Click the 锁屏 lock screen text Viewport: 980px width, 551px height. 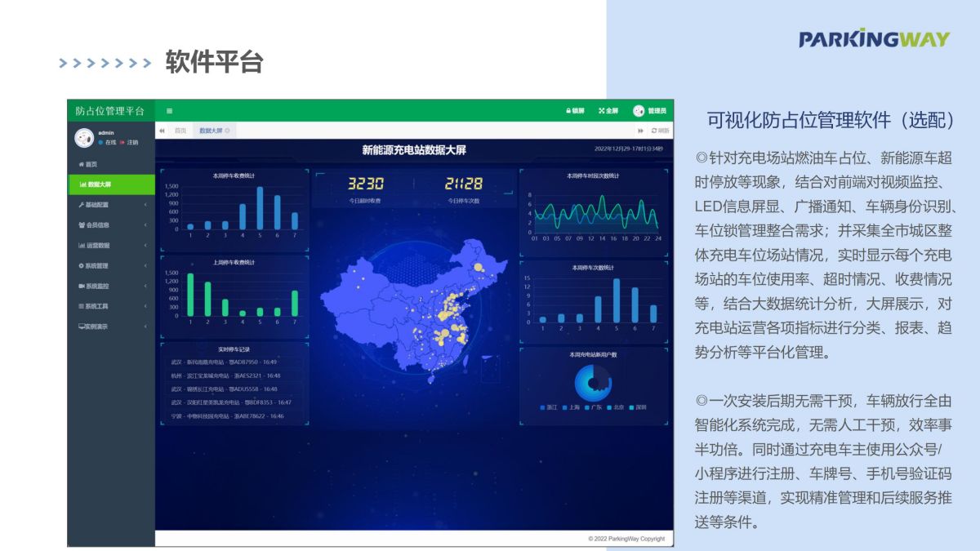pos(578,111)
